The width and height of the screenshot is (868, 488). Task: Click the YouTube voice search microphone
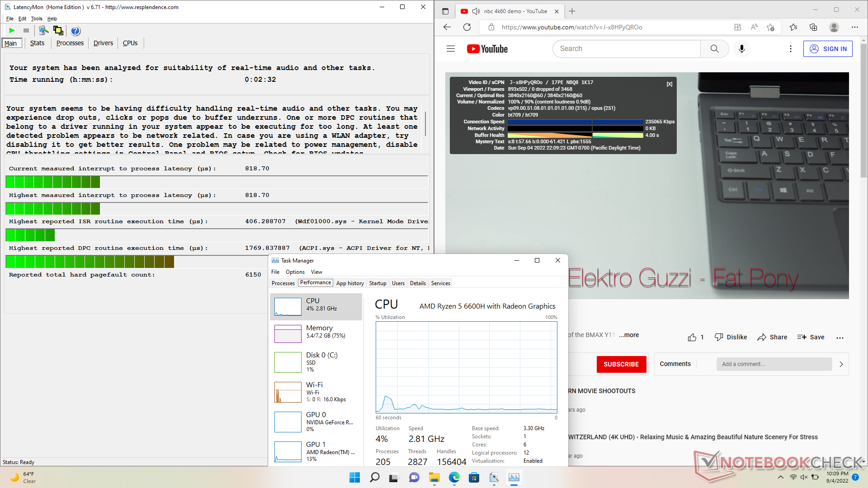(741, 49)
